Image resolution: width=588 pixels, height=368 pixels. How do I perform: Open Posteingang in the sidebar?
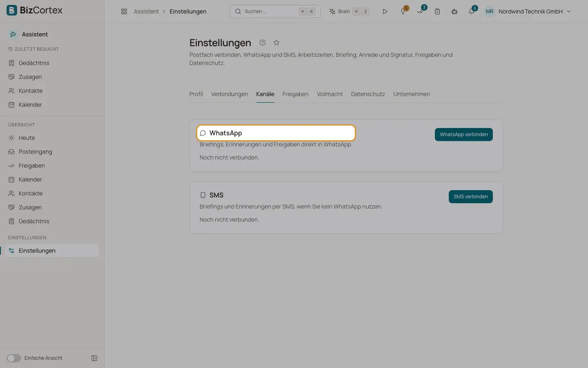pyautogui.click(x=52, y=152)
